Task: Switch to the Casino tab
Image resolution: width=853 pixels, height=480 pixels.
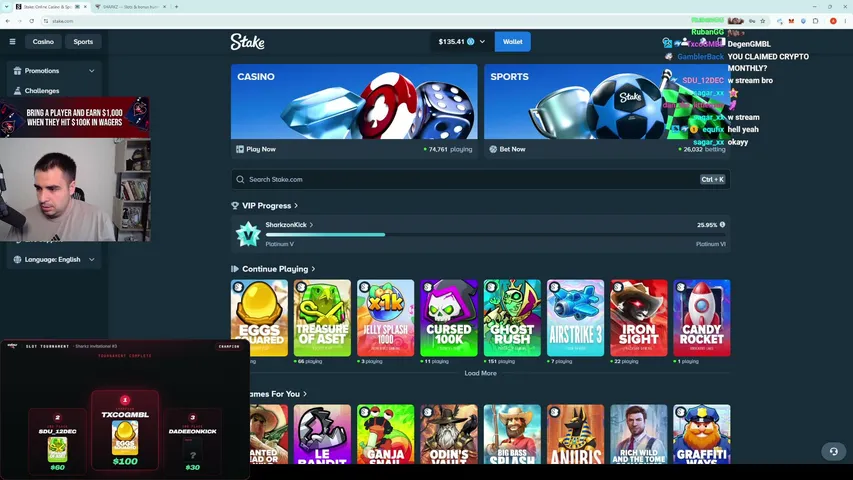Action: (43, 41)
